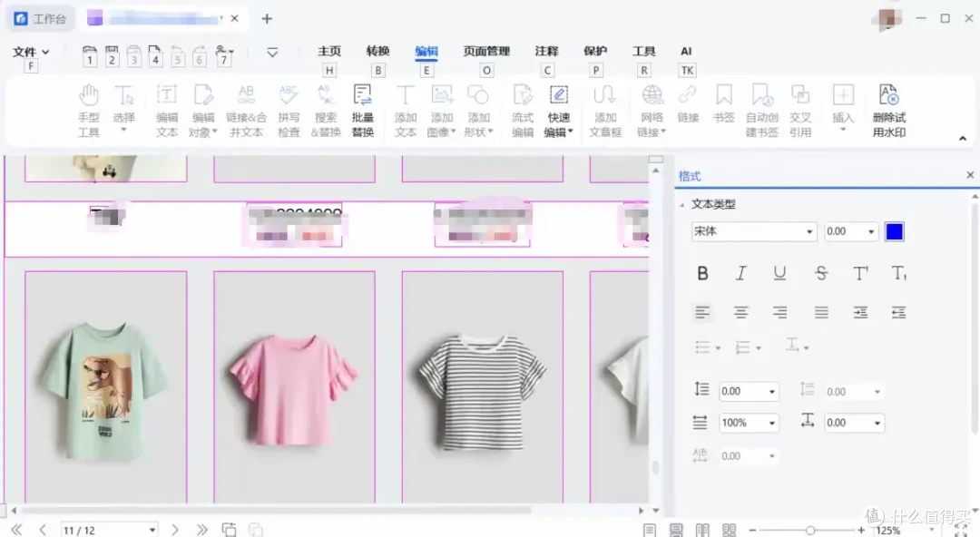The width and height of the screenshot is (980, 537).
Task: Add a new document tab
Action: [267, 19]
